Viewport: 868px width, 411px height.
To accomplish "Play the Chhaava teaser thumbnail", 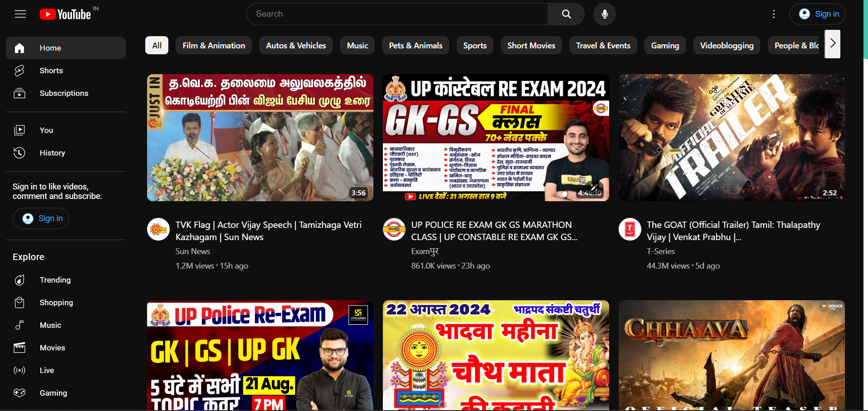I will [732, 355].
